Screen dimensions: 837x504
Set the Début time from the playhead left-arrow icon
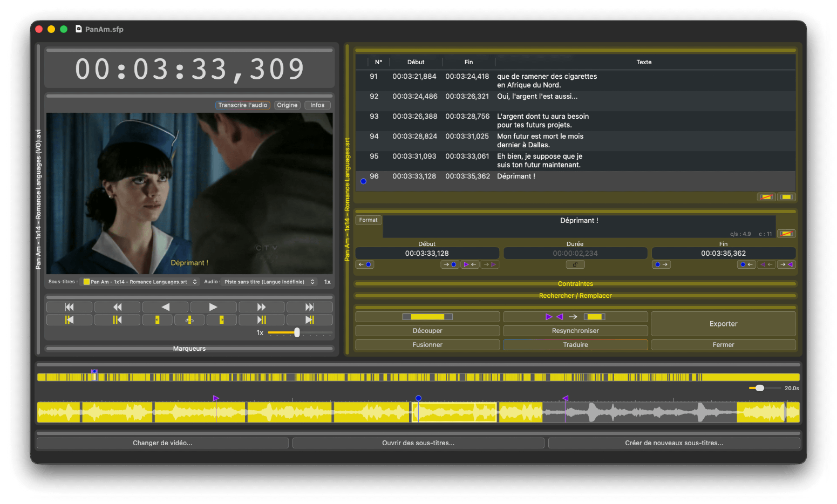(365, 264)
